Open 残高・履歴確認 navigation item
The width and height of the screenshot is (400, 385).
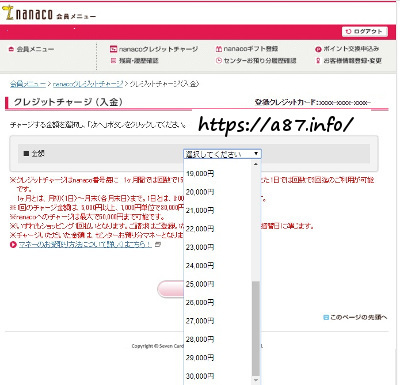(x=134, y=61)
